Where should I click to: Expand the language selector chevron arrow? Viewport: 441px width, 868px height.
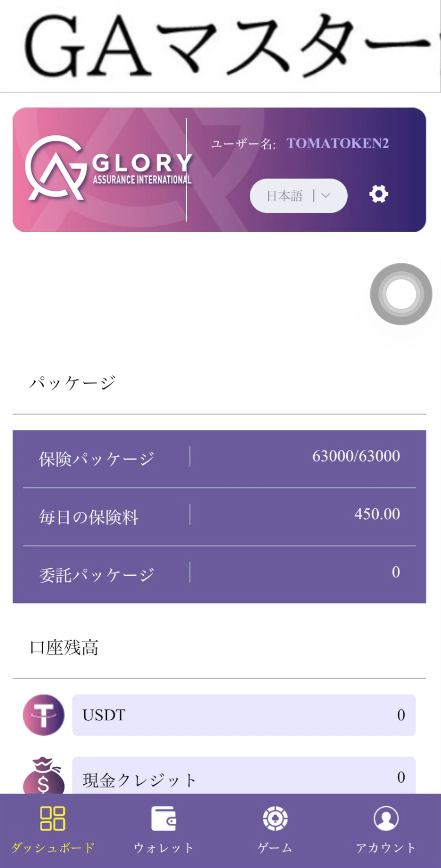pos(326,196)
